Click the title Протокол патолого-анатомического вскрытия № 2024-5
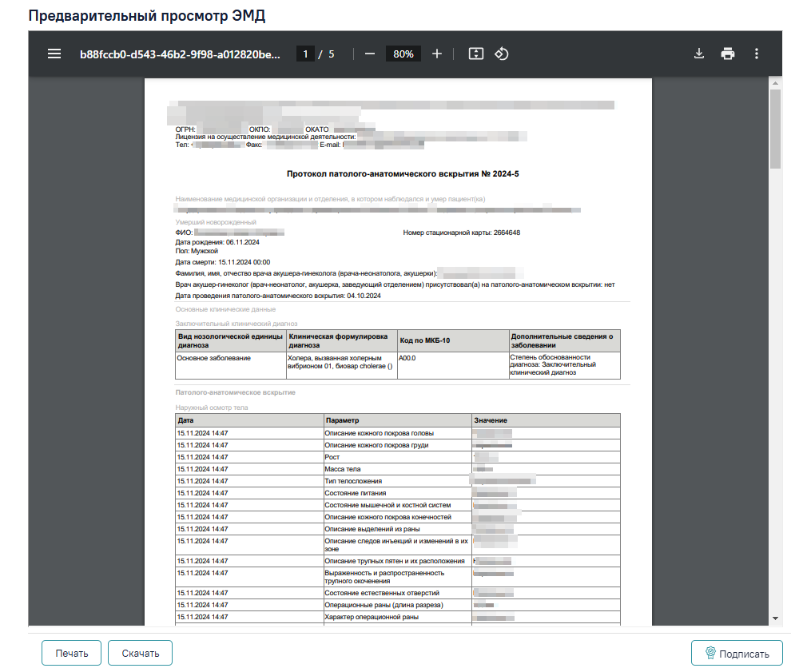 (x=403, y=173)
